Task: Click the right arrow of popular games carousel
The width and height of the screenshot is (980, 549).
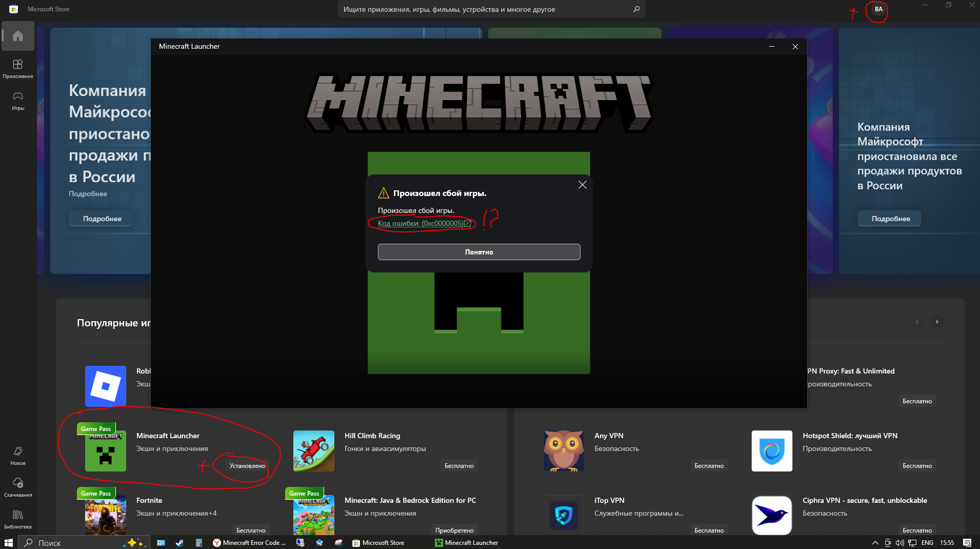Action: click(937, 322)
